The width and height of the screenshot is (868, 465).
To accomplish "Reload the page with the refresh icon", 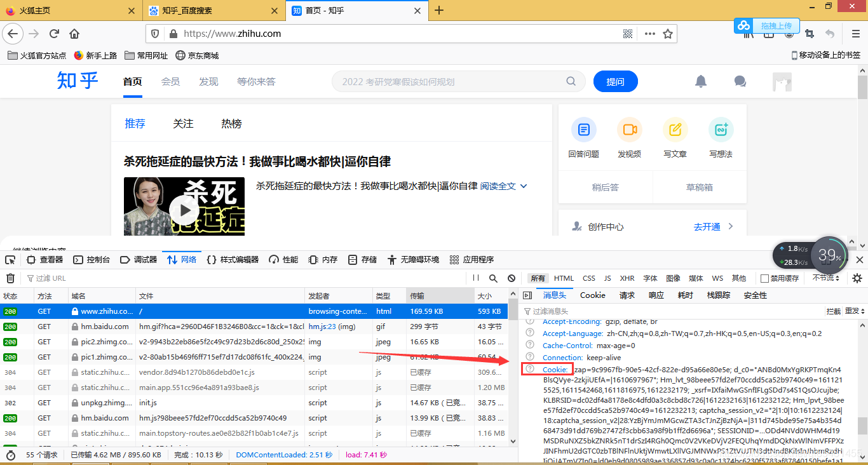I will pos(54,34).
